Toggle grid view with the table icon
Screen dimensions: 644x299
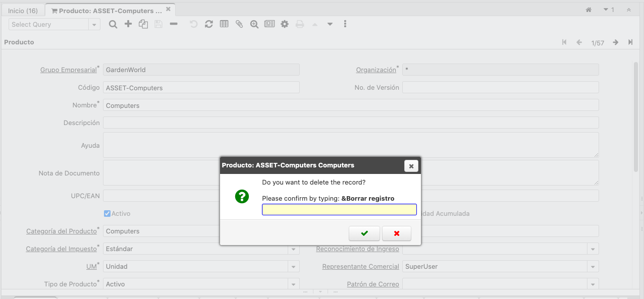[224, 24]
